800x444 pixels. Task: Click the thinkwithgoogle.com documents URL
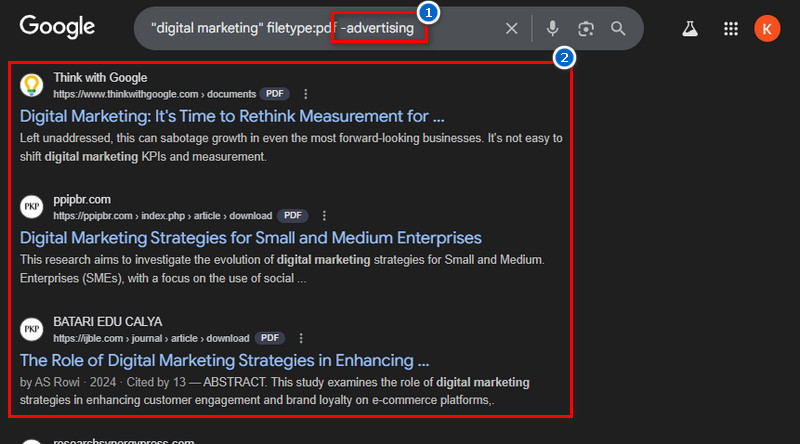coord(155,94)
